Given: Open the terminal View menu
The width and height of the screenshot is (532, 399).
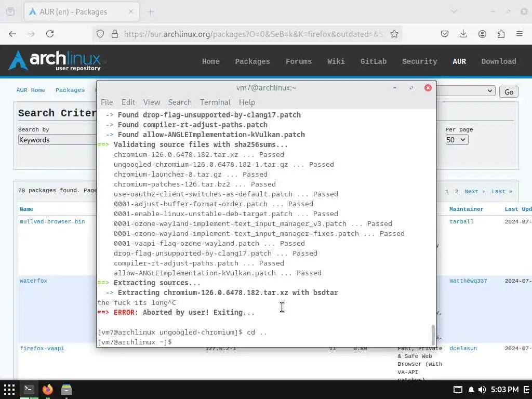Looking at the screenshot, I should (x=151, y=102).
